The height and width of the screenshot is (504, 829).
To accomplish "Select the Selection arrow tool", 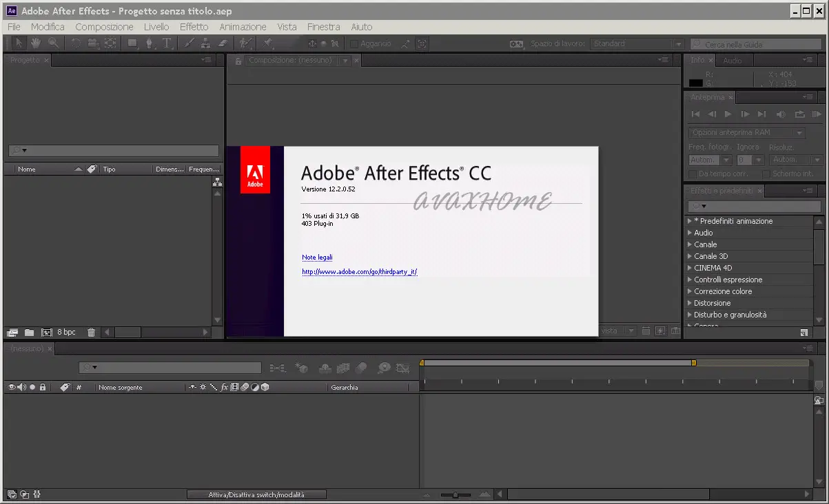I will [19, 43].
